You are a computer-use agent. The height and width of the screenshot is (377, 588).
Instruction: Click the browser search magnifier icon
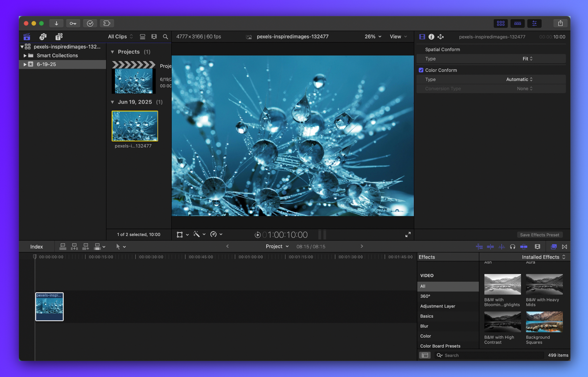pos(165,37)
